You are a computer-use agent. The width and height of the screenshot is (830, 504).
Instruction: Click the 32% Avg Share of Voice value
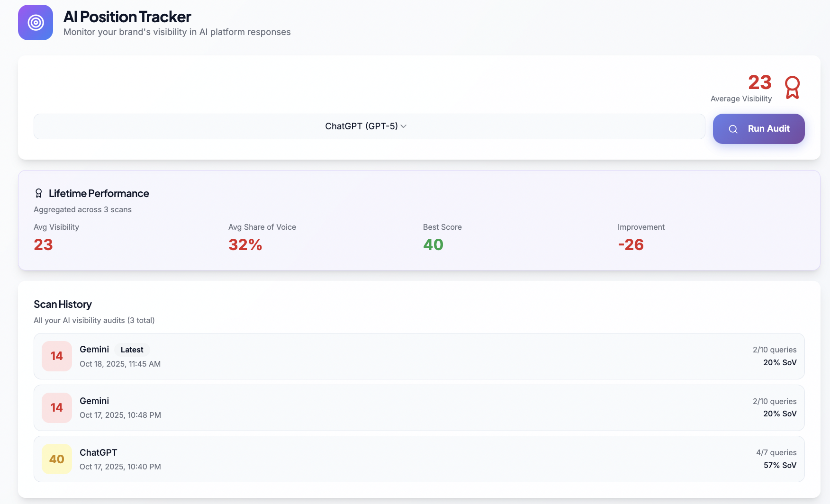coord(245,244)
